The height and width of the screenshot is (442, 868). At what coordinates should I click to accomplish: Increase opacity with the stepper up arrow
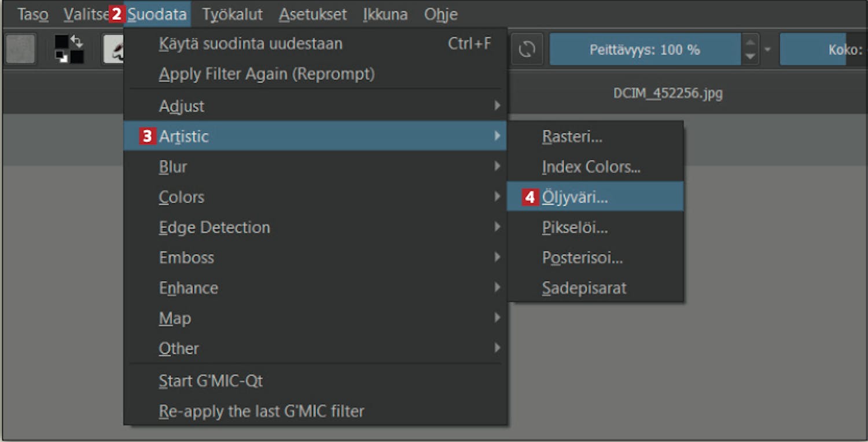pyautogui.click(x=750, y=42)
